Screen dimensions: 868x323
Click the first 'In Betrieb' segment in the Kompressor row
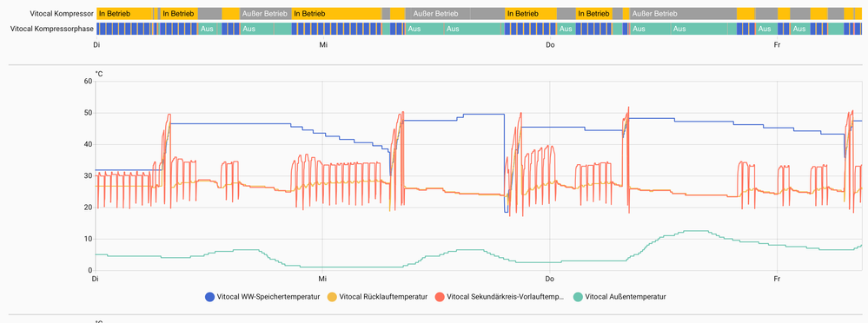point(125,13)
